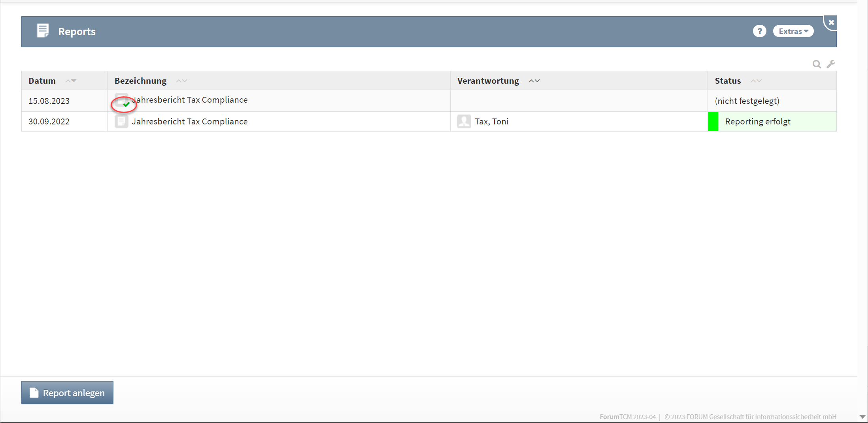Toggle sort arrows on the Status column

[756, 81]
